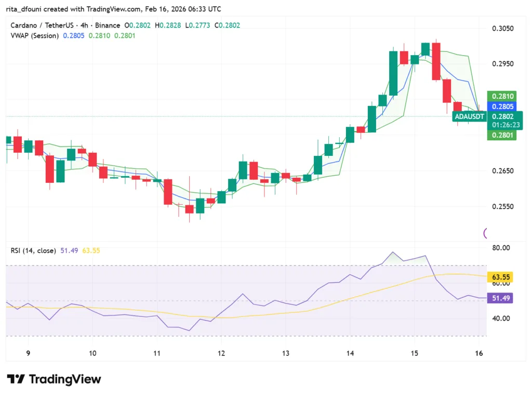Click the yellow 63.55 RSI average label
Image resolution: width=532 pixels, height=397 pixels.
[500, 277]
